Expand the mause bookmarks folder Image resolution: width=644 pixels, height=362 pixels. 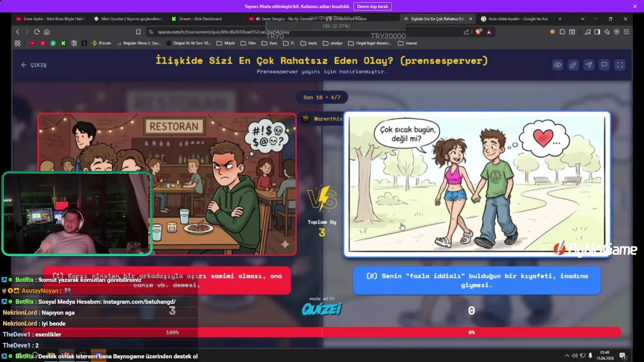point(408,43)
